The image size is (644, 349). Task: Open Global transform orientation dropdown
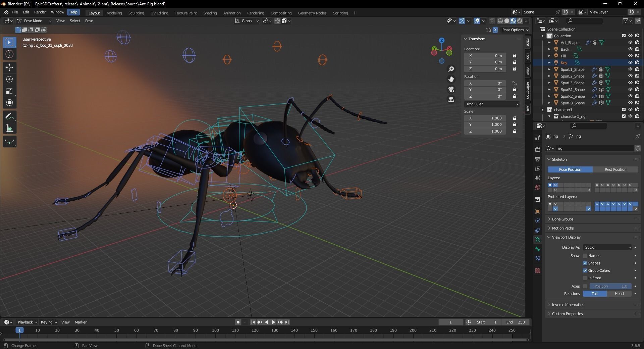[247, 21]
